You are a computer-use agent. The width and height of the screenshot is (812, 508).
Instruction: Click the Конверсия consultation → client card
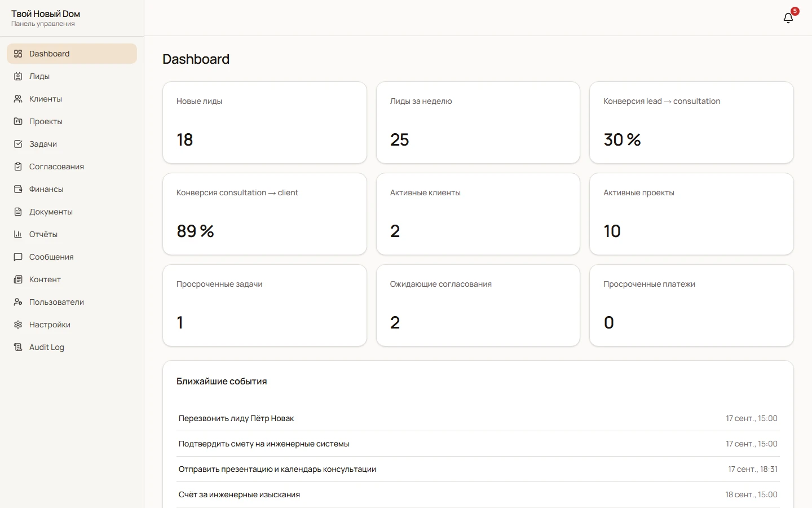[x=264, y=214]
